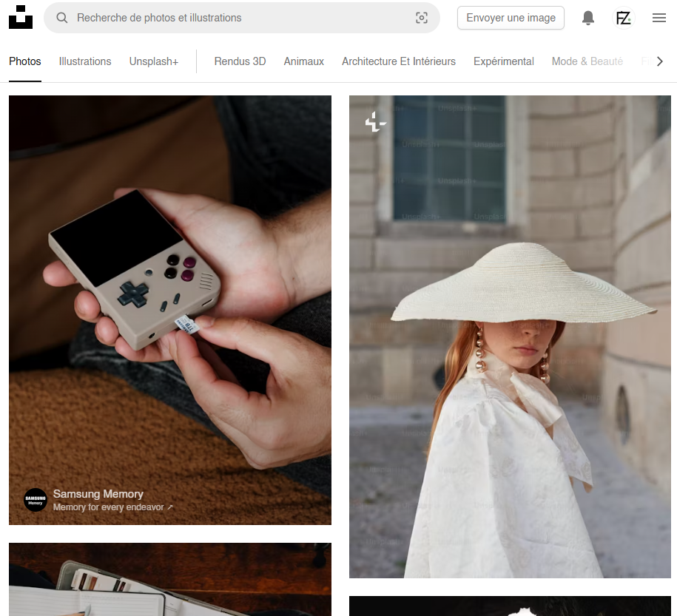Show more categories with right chevron
This screenshot has width=677, height=616.
click(659, 61)
